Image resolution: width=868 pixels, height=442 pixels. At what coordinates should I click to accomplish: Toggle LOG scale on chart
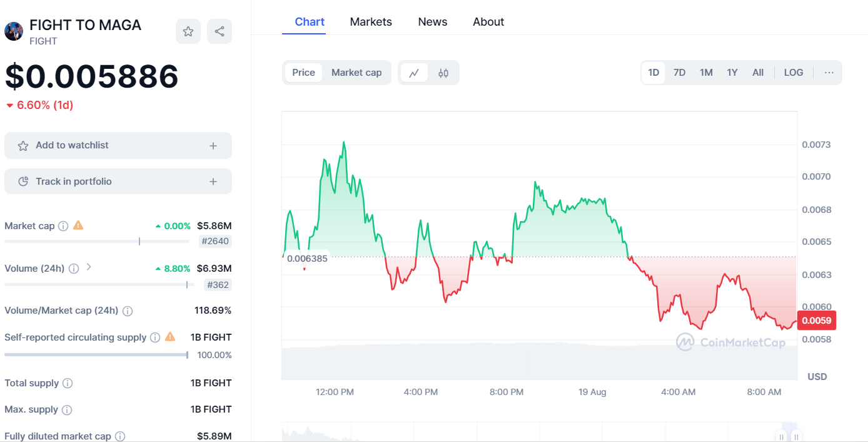coord(794,73)
